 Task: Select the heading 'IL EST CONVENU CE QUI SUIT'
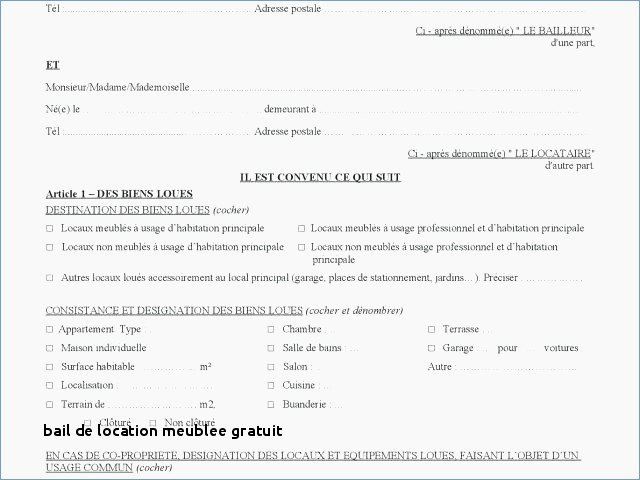[x=320, y=177]
